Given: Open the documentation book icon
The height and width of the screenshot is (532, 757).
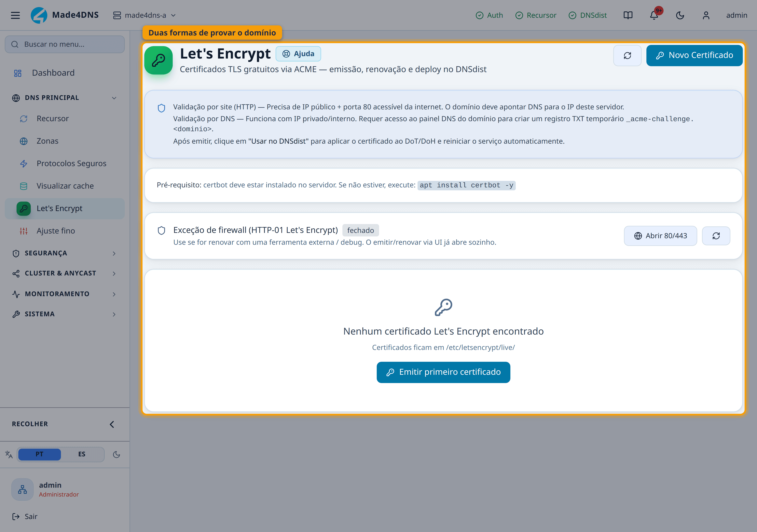Looking at the screenshot, I should click(x=628, y=15).
